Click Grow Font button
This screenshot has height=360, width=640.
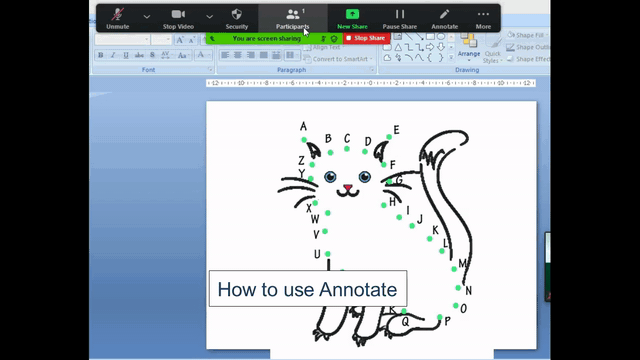tap(180, 40)
